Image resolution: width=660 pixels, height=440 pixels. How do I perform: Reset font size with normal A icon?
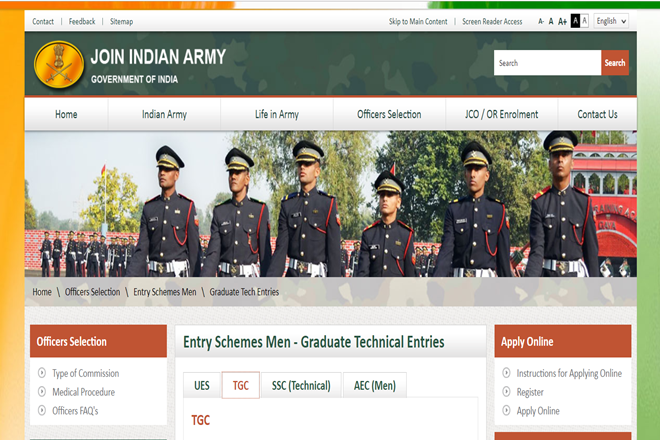click(x=551, y=21)
